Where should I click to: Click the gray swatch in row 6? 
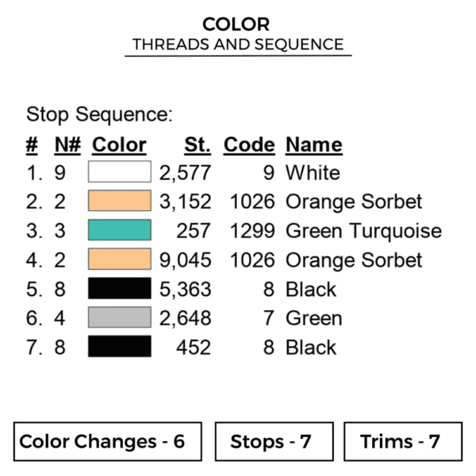[x=119, y=318]
